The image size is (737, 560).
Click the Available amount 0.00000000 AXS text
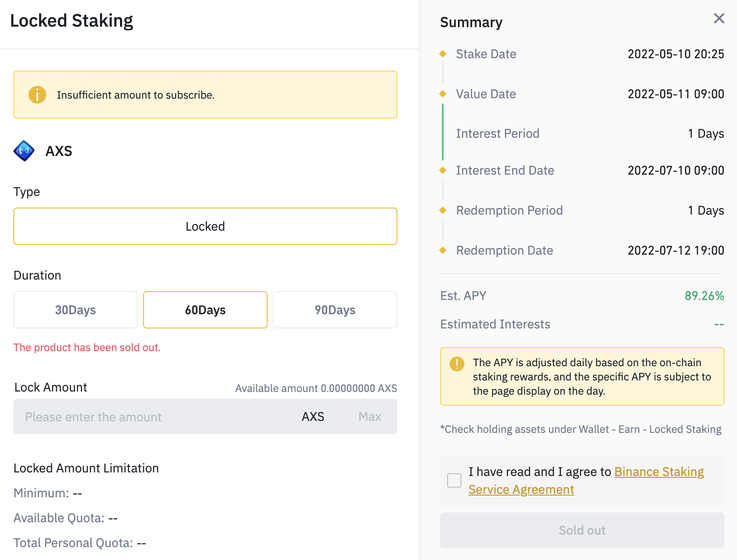pyautogui.click(x=316, y=388)
